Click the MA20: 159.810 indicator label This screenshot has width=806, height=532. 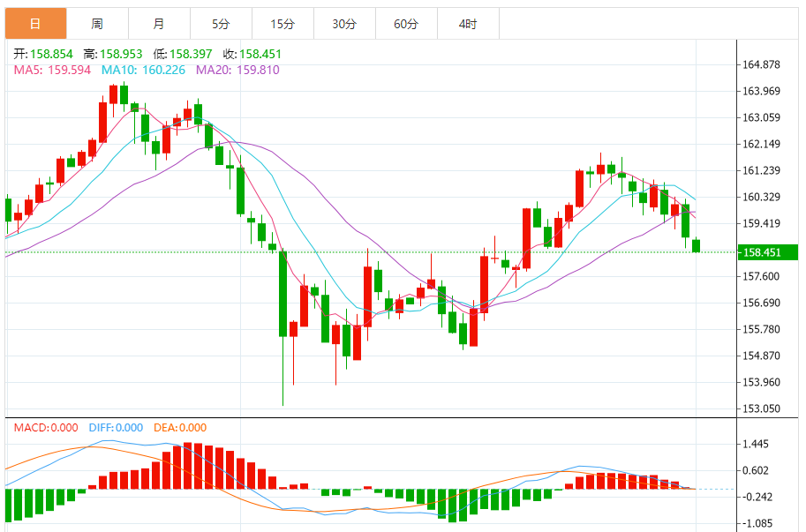[237, 70]
